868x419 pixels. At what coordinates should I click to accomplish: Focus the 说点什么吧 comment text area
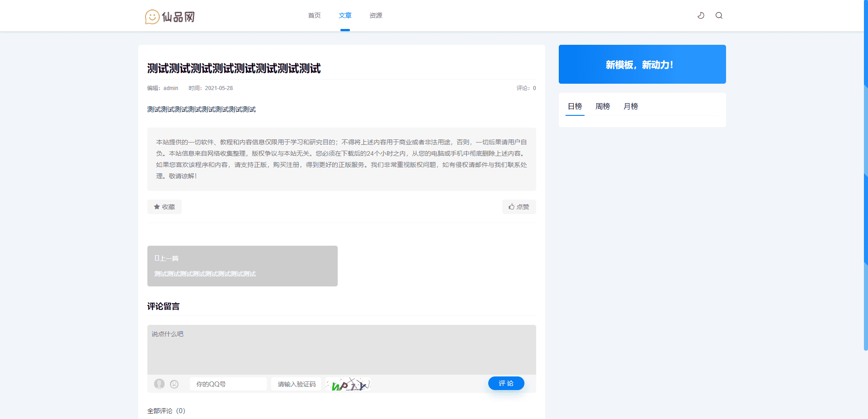coord(341,349)
